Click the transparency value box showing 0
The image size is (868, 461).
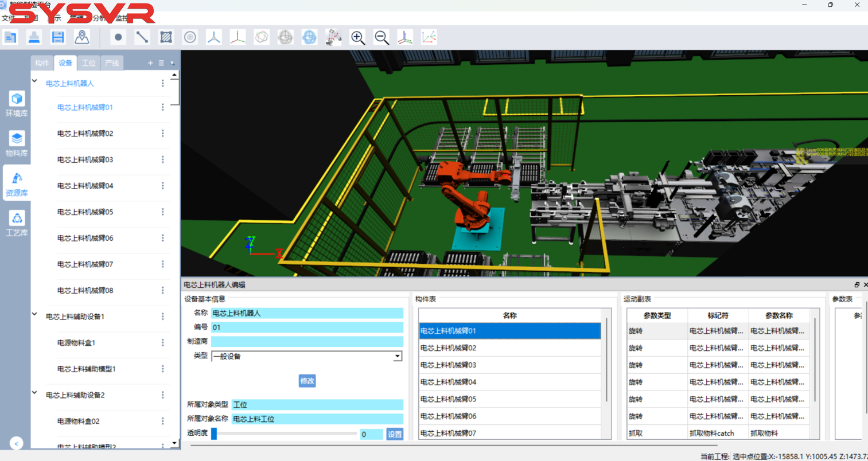click(371, 435)
